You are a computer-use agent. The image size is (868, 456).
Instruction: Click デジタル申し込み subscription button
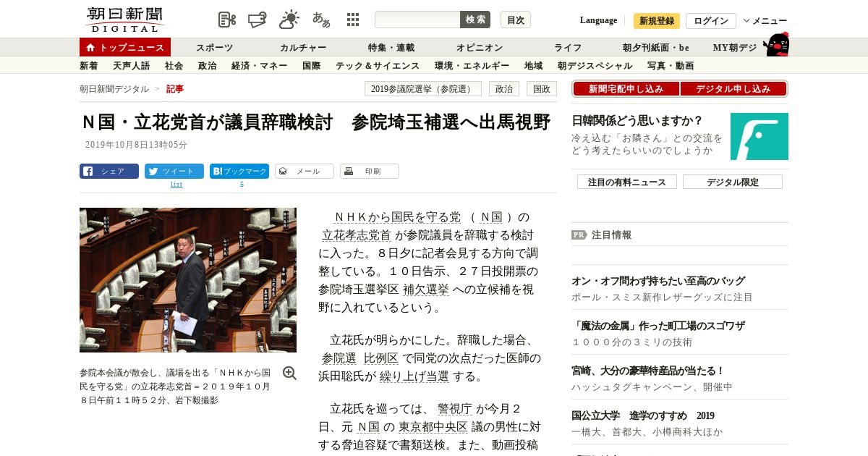click(x=733, y=89)
